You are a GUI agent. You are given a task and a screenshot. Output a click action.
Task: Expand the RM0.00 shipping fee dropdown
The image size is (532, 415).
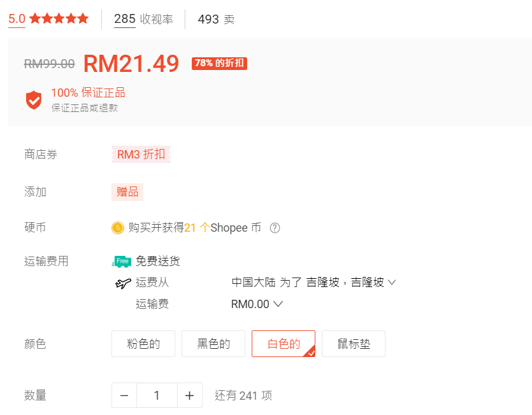click(257, 304)
